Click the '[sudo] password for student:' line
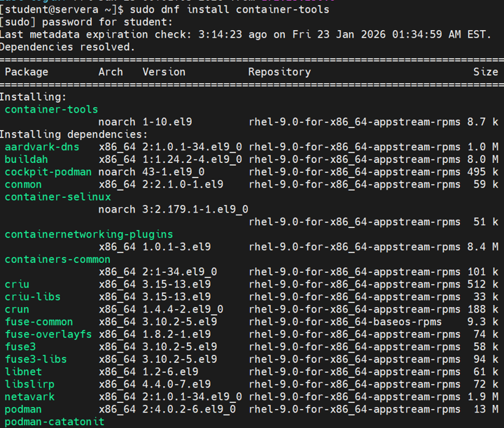Viewport: 504px width, 428px height. point(86,22)
